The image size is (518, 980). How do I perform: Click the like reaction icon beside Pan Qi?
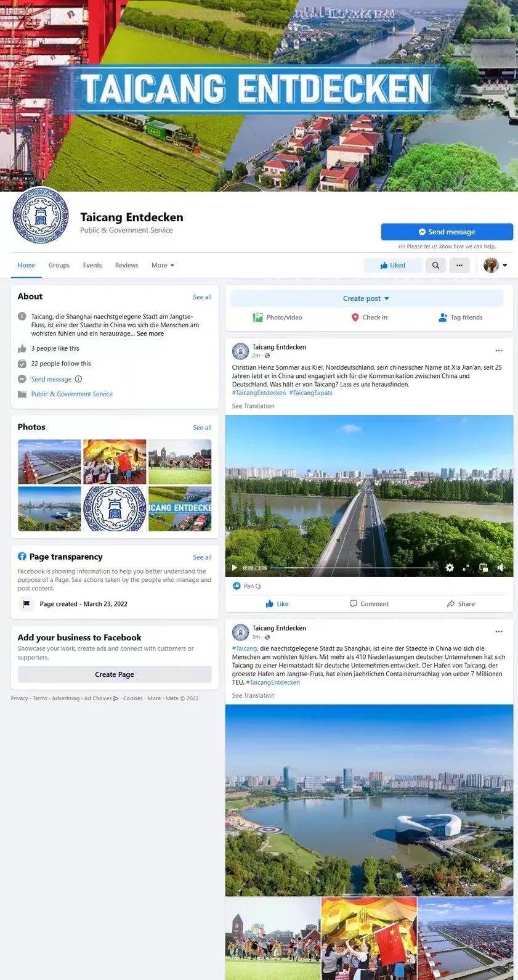pos(237,586)
